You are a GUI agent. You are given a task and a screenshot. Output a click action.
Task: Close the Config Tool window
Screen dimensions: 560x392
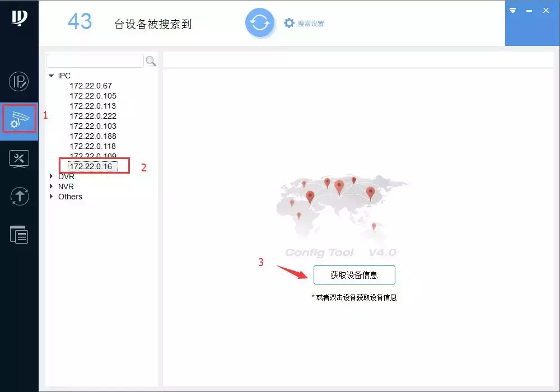pyautogui.click(x=545, y=10)
